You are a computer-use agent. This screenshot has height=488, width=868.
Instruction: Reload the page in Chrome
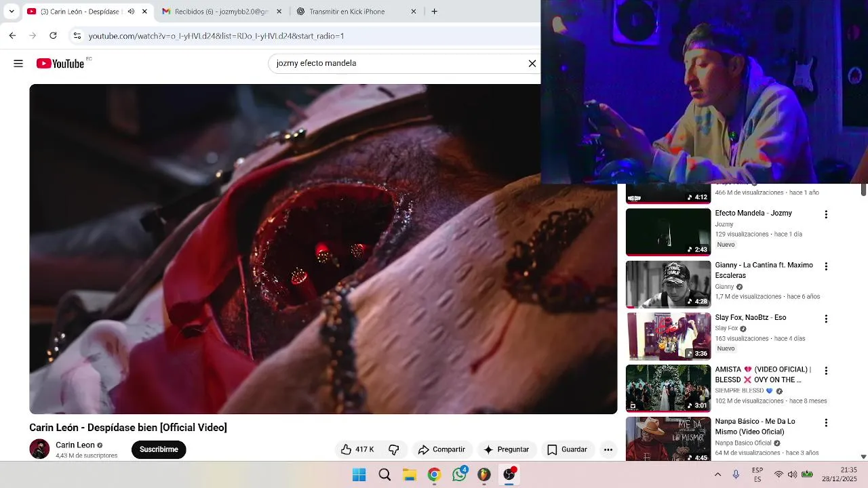tap(53, 36)
